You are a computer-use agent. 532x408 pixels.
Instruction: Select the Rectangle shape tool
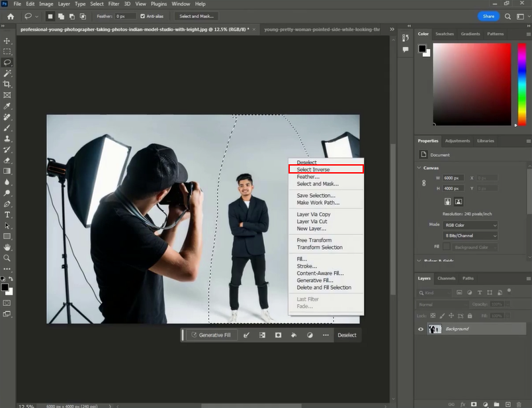point(7,236)
